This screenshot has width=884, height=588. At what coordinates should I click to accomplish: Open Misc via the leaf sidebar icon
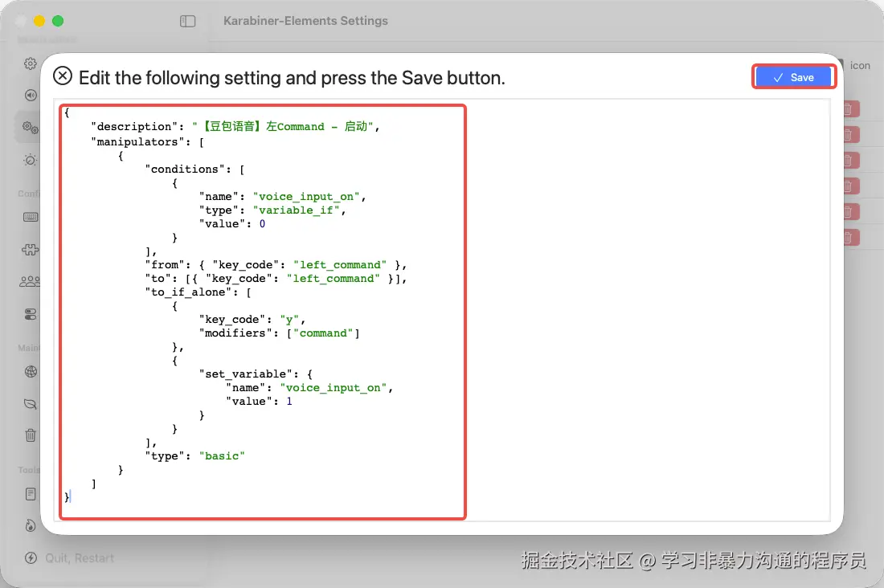pos(31,404)
